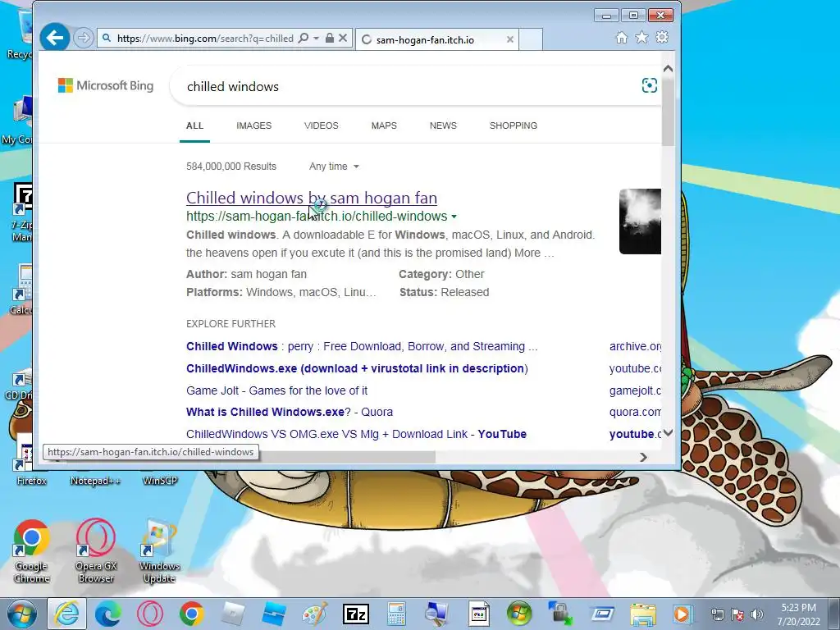Click the forward navigation arrow
The image size is (840, 630).
click(x=84, y=38)
